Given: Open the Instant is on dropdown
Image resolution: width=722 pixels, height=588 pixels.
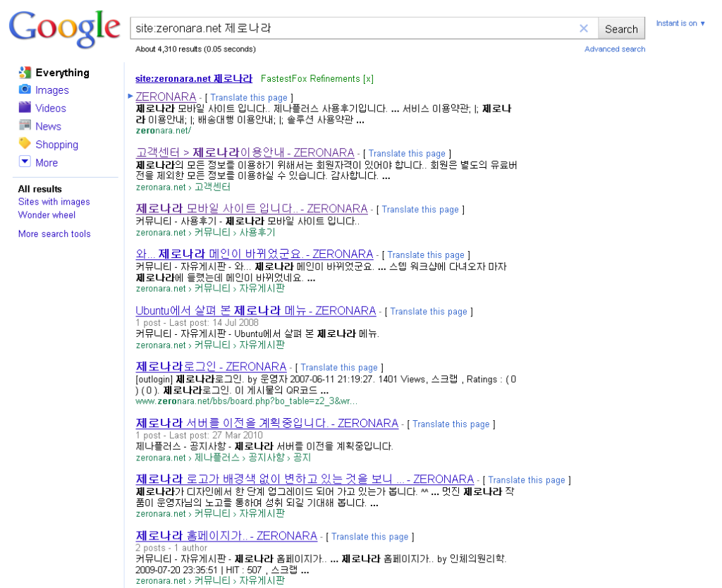Looking at the screenshot, I should point(680,23).
